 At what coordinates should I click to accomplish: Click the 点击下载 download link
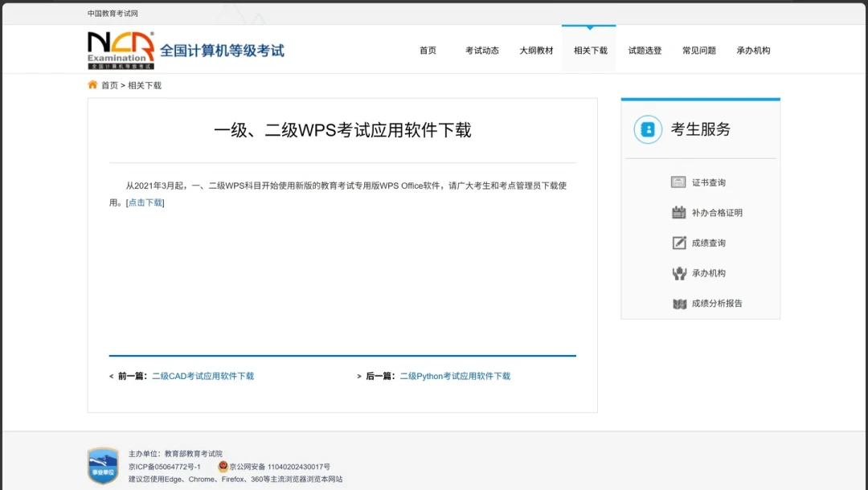pos(145,202)
